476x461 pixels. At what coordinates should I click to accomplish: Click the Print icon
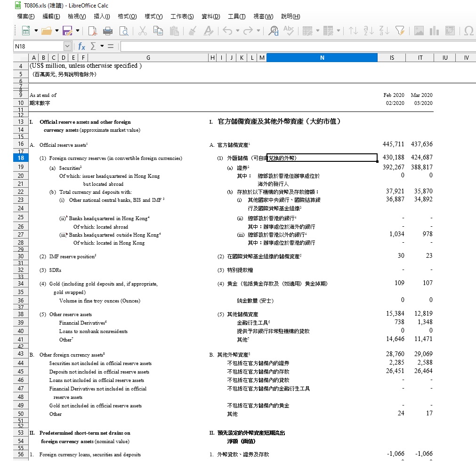[108, 31]
